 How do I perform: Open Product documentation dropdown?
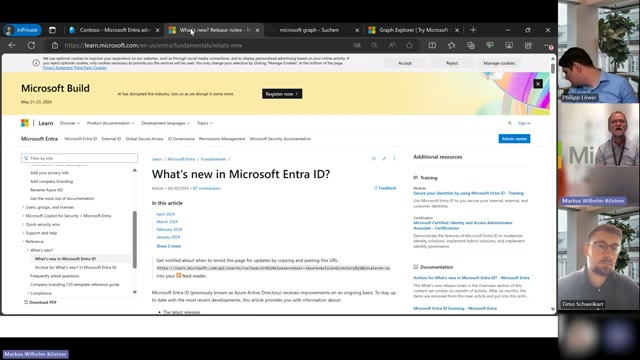pos(111,123)
